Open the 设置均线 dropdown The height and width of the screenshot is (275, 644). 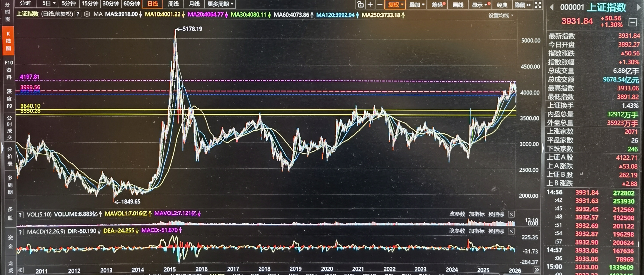click(x=501, y=15)
